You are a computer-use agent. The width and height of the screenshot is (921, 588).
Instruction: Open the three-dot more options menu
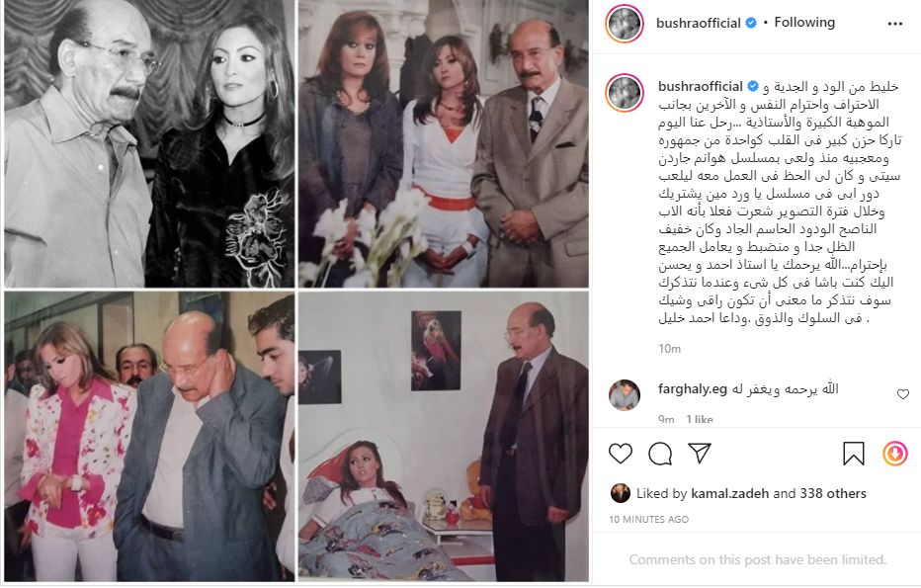pos(895,24)
